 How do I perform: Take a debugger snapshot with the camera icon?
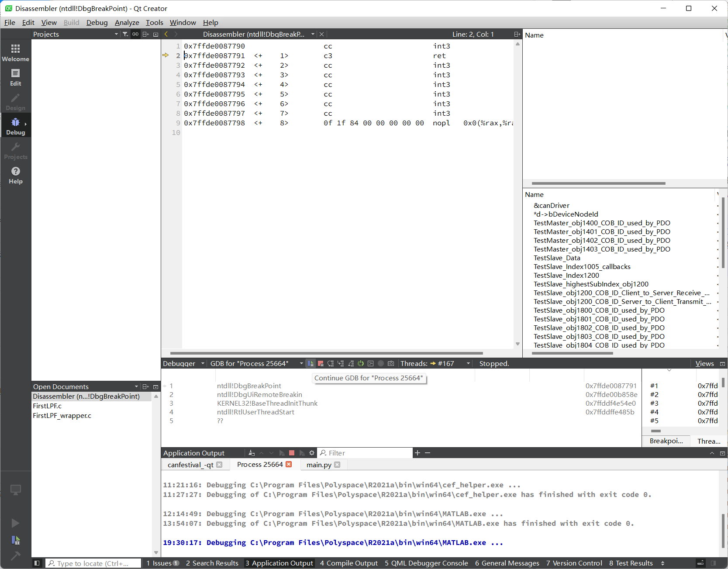pyautogui.click(x=390, y=363)
